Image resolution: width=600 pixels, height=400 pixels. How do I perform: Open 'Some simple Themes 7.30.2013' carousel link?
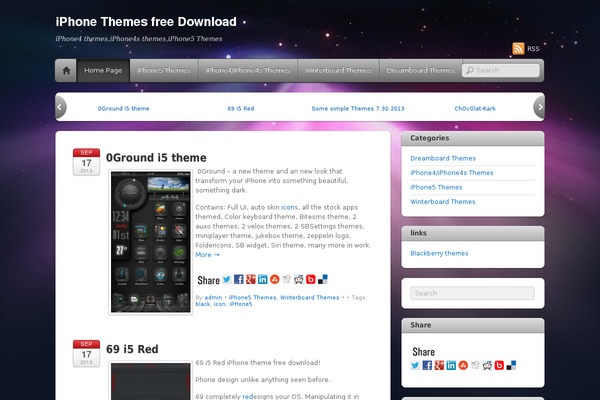click(358, 108)
